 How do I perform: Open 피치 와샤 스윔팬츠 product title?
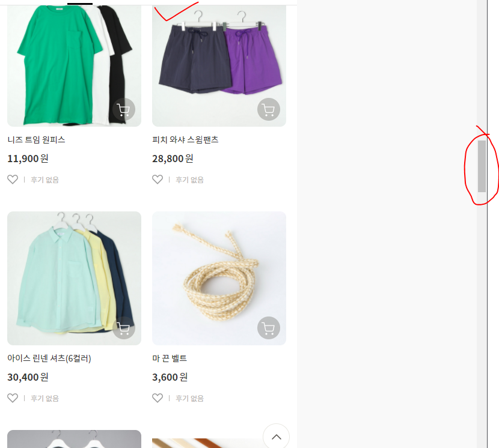click(x=185, y=139)
